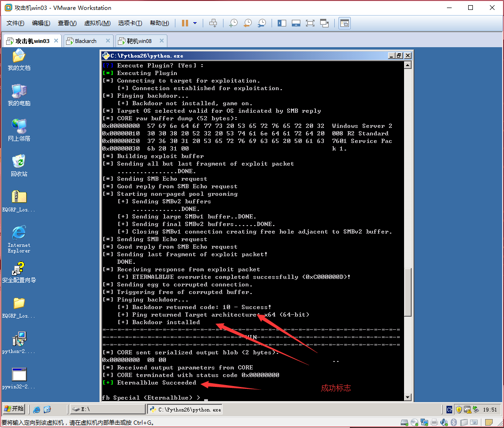Screen dimensions: 504x428
Task: Open the VMware Tools warning tray icon
Action: click(467, 410)
